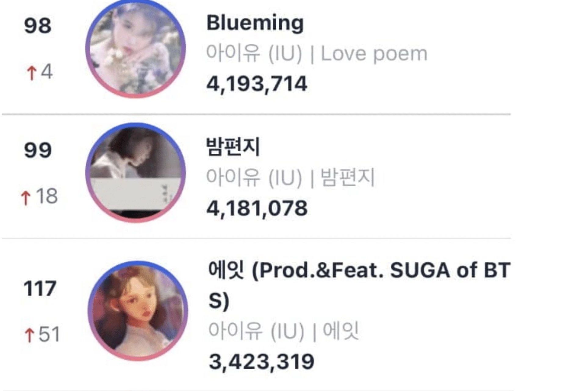Open artist and album line under 에잇

284,331
